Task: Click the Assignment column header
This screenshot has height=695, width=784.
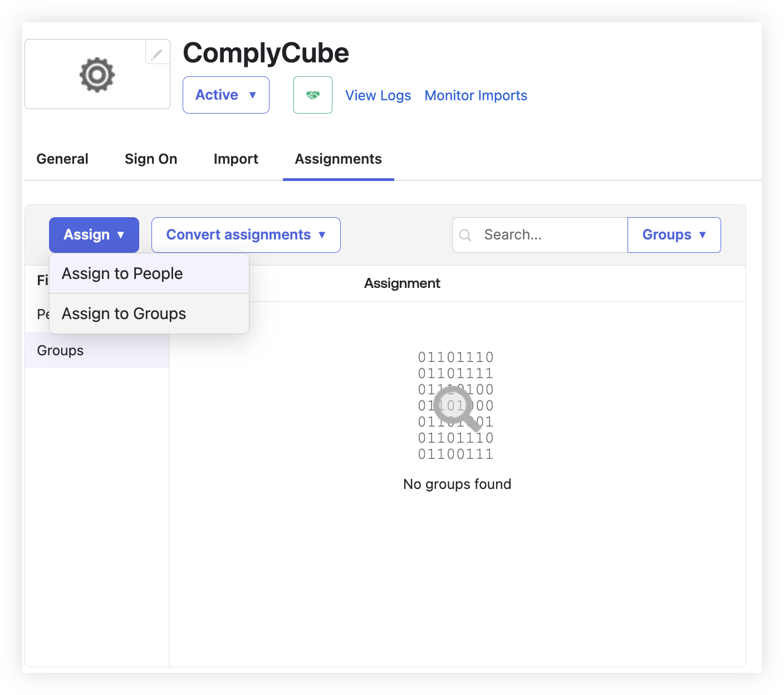Action: [x=402, y=283]
